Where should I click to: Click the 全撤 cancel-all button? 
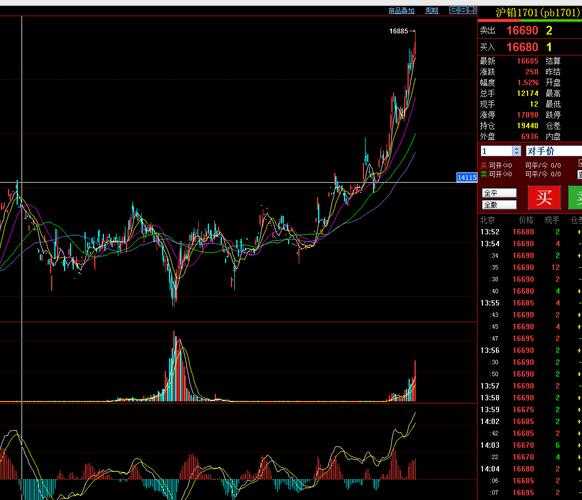[499, 205]
